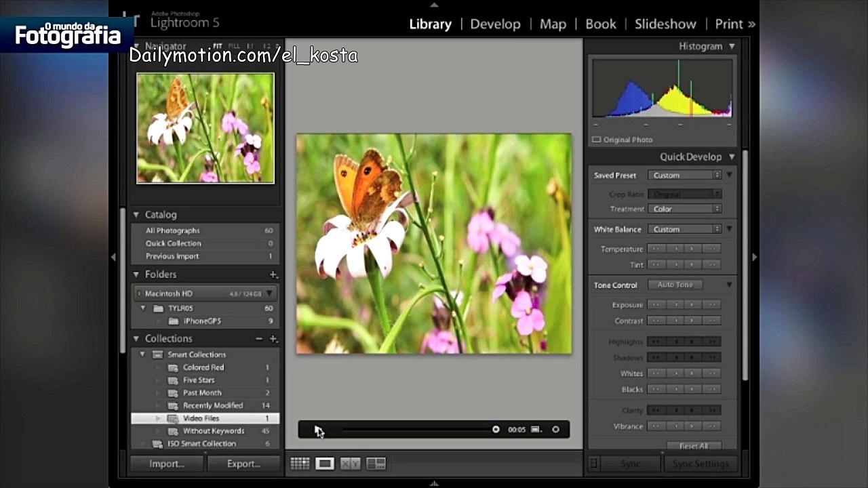Click the Sync Settings button

click(x=701, y=464)
